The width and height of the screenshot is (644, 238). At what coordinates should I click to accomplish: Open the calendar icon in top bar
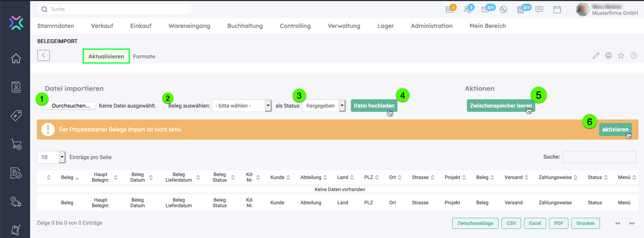(x=557, y=9)
